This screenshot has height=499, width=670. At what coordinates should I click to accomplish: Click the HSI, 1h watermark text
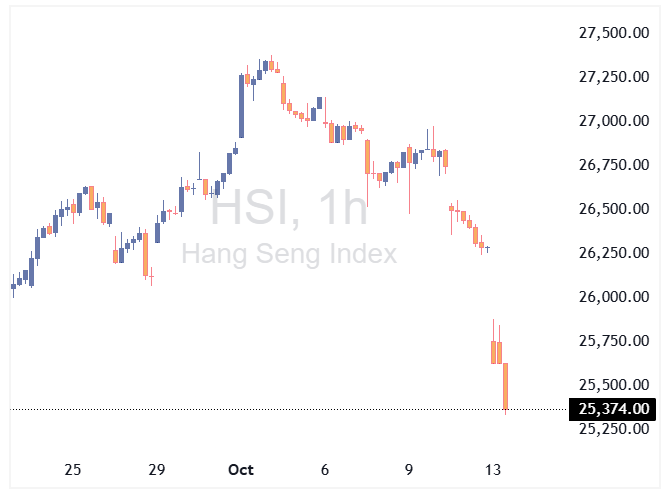(x=288, y=210)
